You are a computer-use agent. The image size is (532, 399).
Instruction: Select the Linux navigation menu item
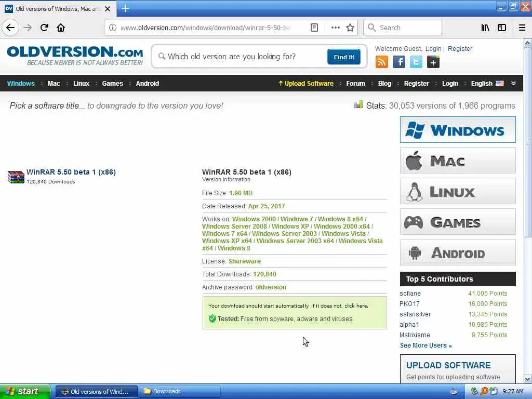(81, 83)
